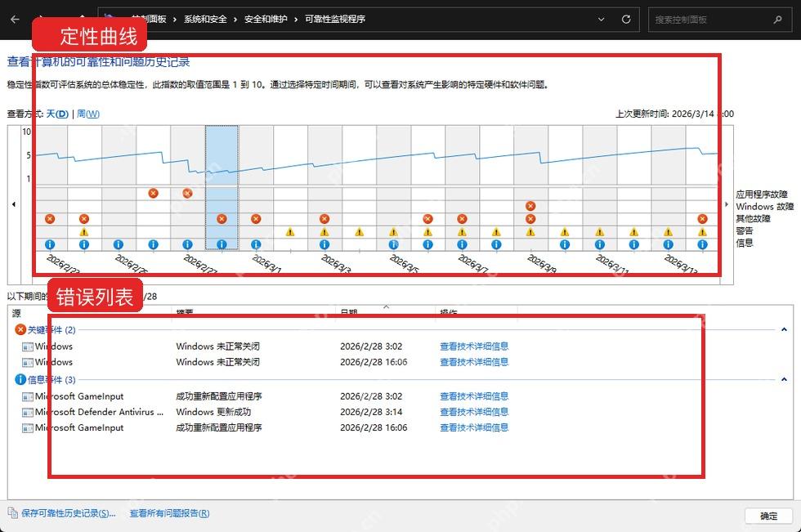801x532 pixels.
Task: Click the document icon beside 保存可靠性历史记录
Action: click(13, 512)
